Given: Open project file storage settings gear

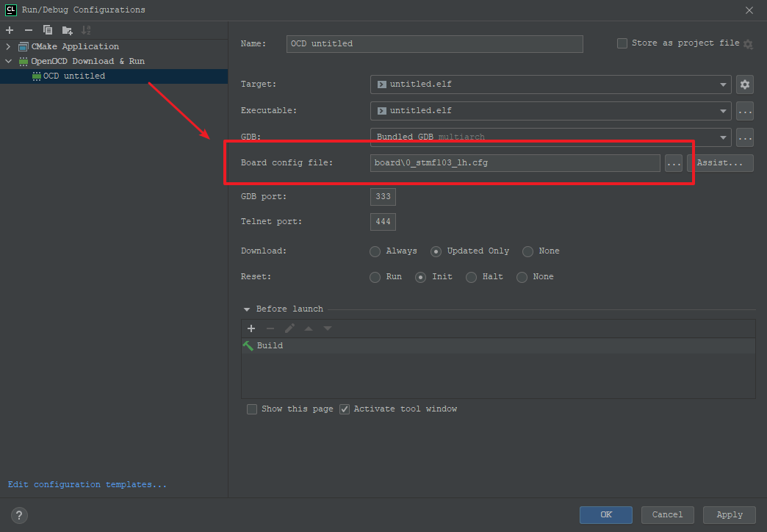Looking at the screenshot, I should click(x=748, y=44).
